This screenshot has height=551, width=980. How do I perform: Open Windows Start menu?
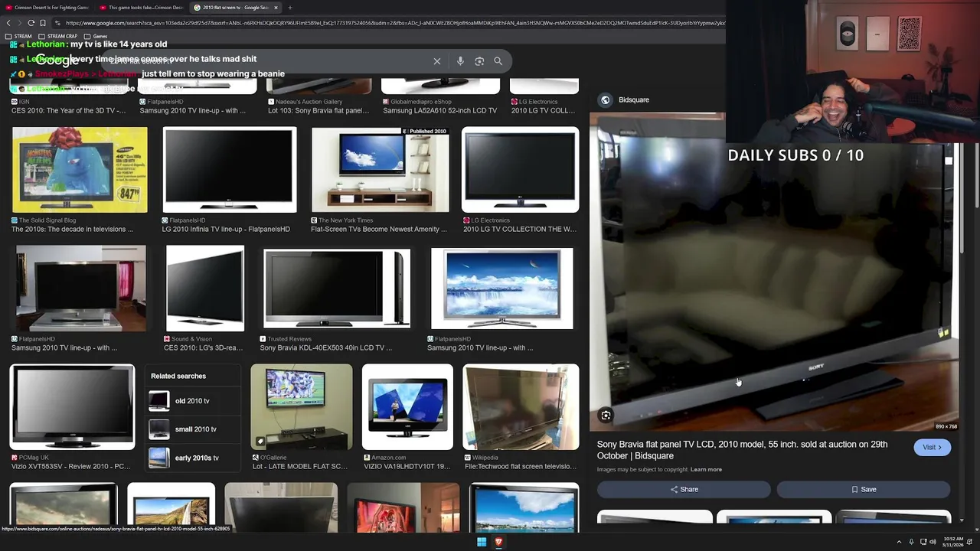tap(482, 542)
